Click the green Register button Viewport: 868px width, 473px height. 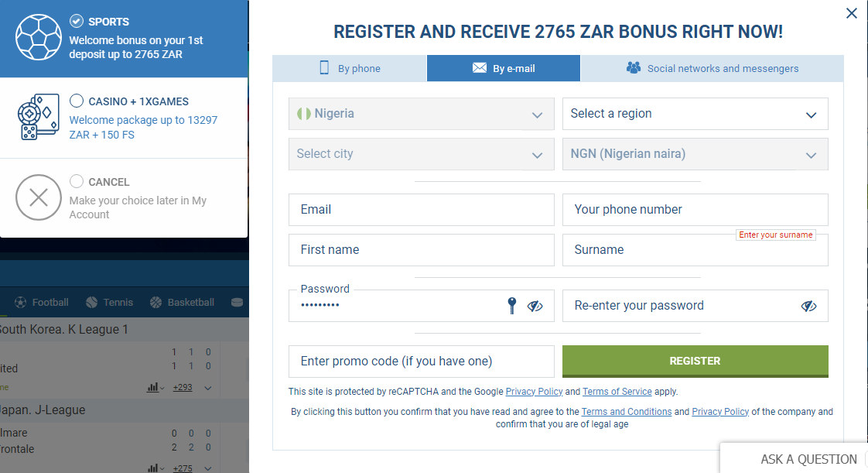695,361
